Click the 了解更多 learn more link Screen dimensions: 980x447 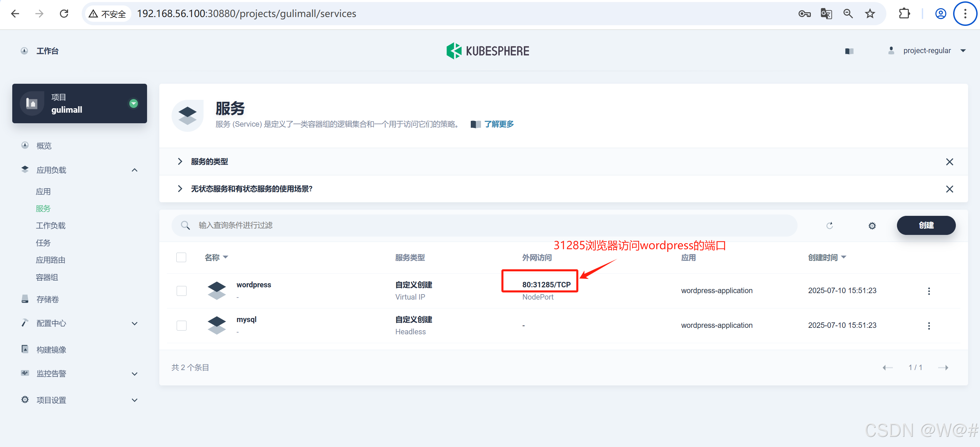tap(499, 124)
